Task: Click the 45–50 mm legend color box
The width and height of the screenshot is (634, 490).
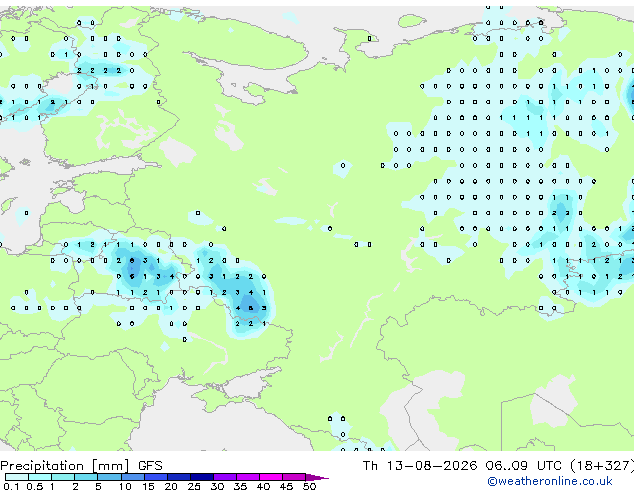Action: (294, 477)
